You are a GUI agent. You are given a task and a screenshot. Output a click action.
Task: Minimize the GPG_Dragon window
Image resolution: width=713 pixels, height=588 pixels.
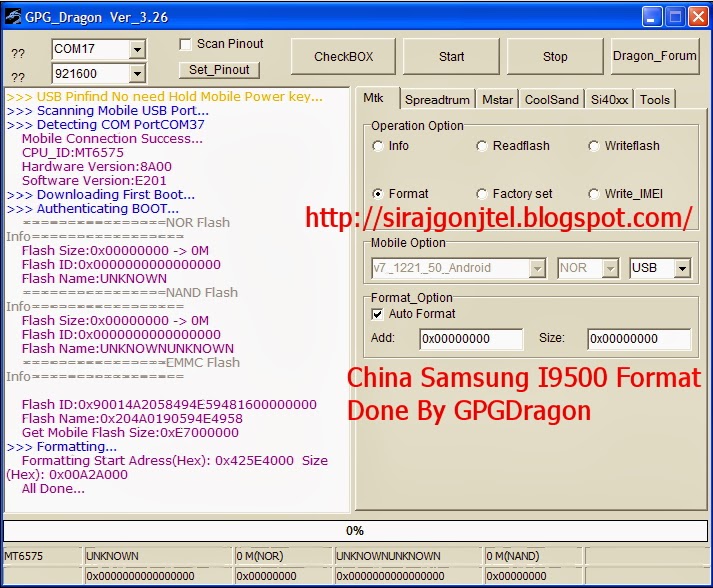(652, 17)
